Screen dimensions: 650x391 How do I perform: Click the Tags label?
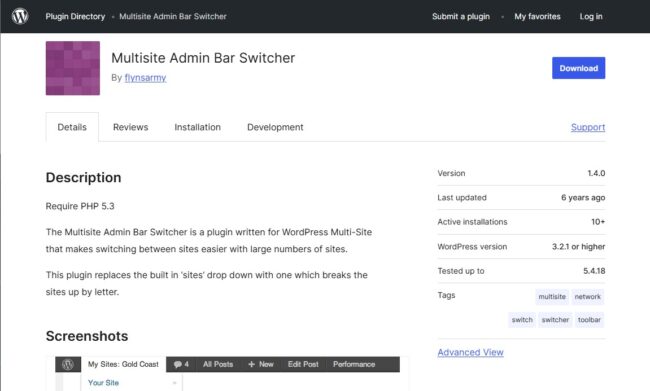click(x=446, y=295)
